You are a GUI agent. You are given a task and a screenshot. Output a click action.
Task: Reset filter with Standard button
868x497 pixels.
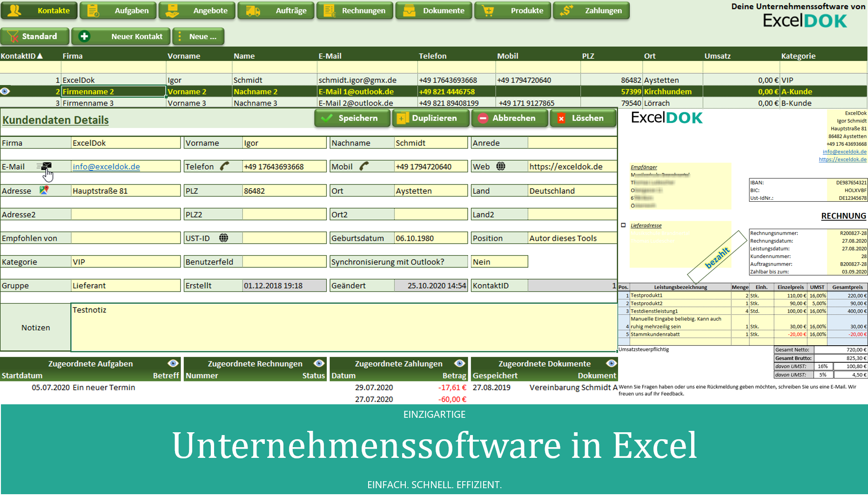click(x=34, y=36)
